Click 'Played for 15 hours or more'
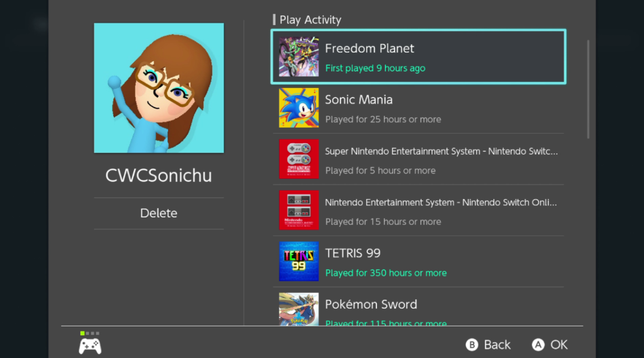Image resolution: width=644 pixels, height=358 pixels. 383,222
